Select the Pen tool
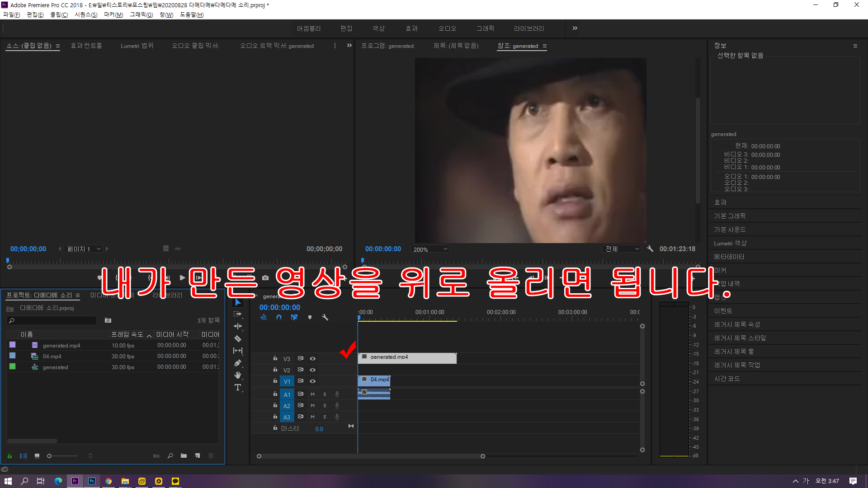 point(238,363)
